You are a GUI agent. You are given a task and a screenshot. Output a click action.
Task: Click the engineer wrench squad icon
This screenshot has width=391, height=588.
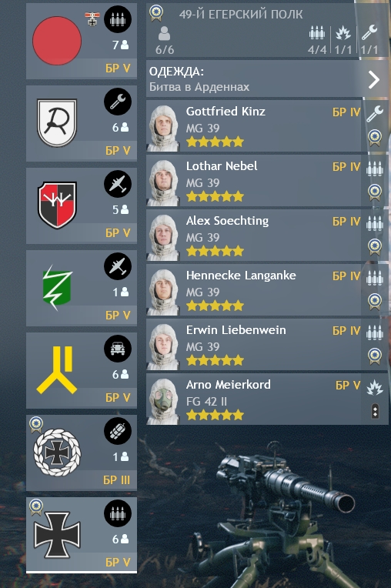pyautogui.click(x=117, y=102)
